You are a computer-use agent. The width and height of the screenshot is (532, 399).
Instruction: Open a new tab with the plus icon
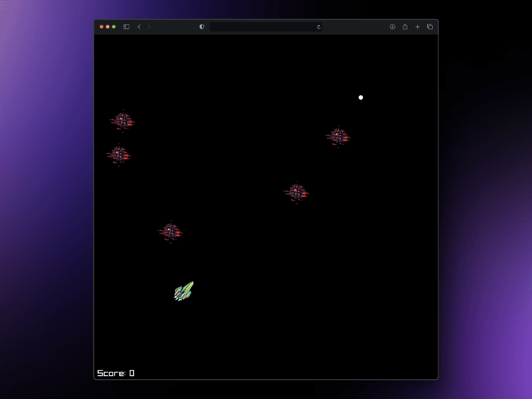coord(417,26)
